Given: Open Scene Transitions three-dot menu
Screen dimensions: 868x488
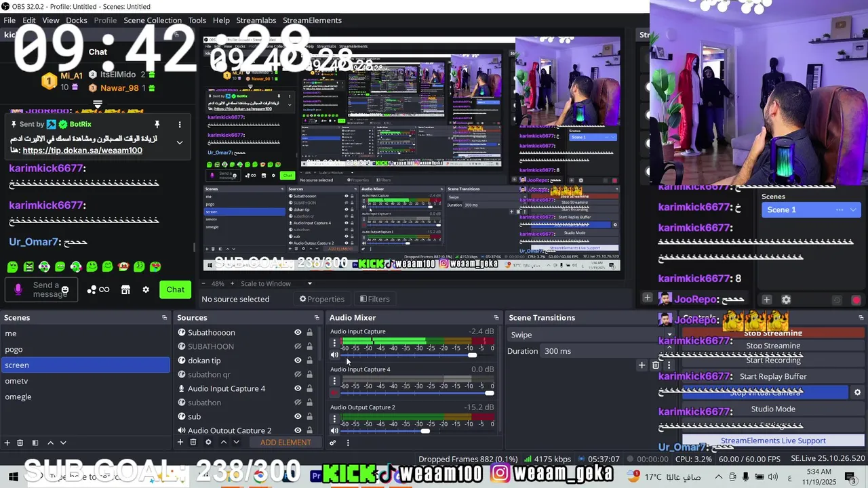Looking at the screenshot, I should tap(669, 365).
